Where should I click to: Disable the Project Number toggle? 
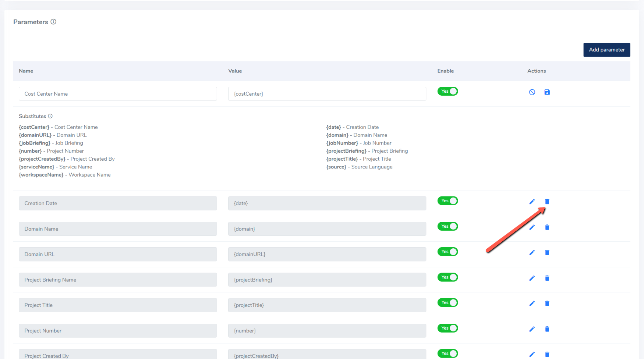[x=447, y=328]
